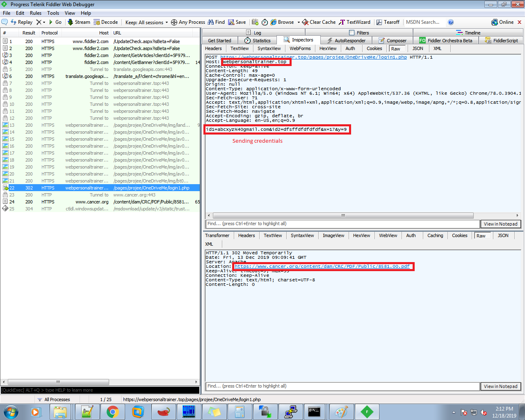Select session 24 www.cancer.org row
The height and width of the screenshot is (420, 525).
[x=100, y=202]
